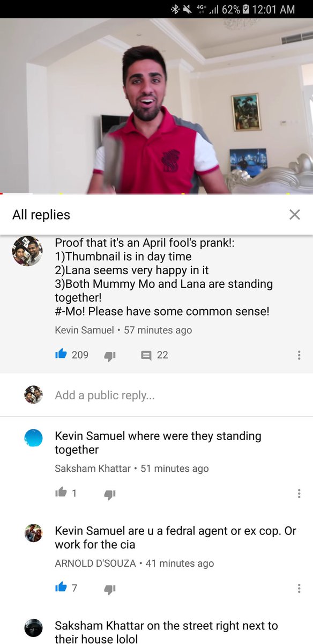
Task: Dislike Saksham Khattar's reply from 51 minutes ago
Action: pyautogui.click(x=110, y=494)
